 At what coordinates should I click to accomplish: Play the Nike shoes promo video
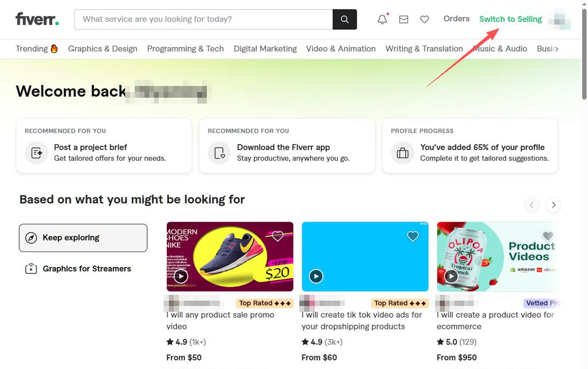coord(181,277)
